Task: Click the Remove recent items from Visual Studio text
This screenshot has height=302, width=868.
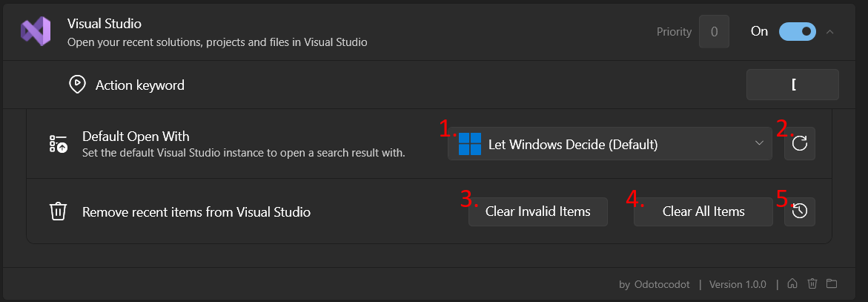Action: pyautogui.click(x=196, y=211)
